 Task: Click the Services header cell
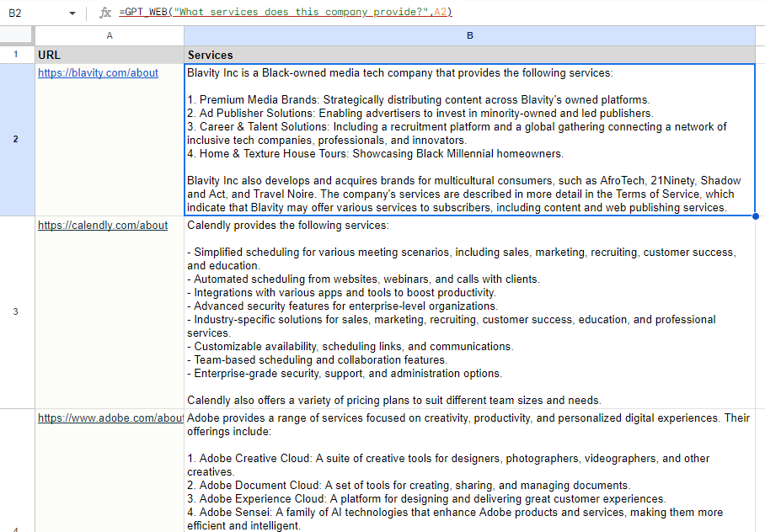[x=469, y=55]
